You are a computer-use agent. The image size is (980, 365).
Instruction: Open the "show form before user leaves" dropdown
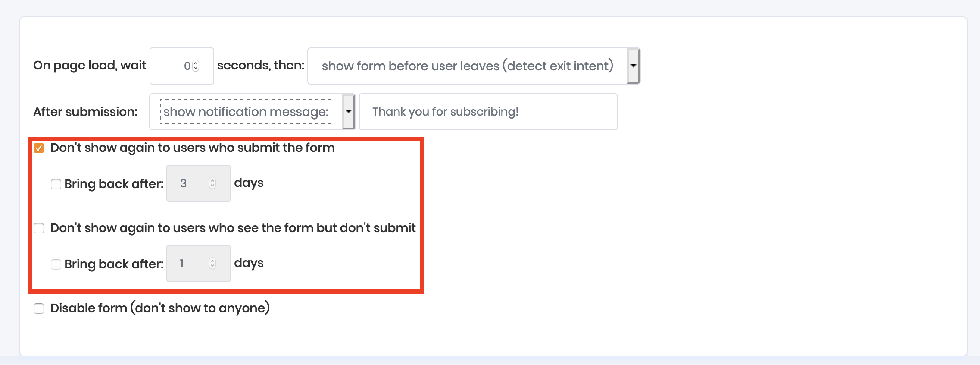[467, 66]
